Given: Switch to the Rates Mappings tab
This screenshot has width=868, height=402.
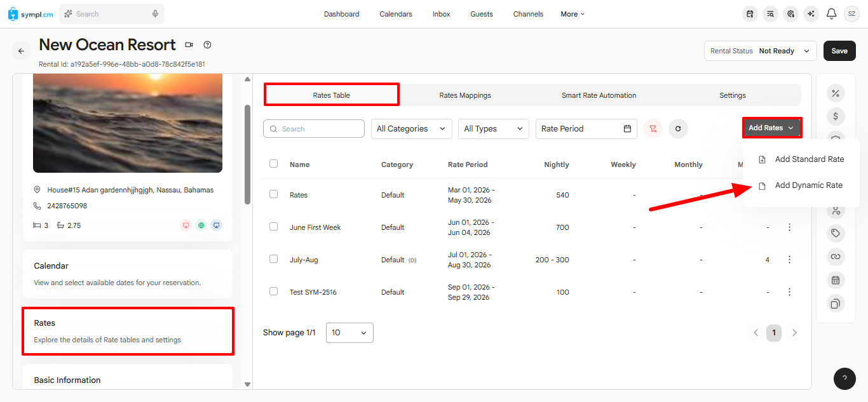Looking at the screenshot, I should point(465,95).
